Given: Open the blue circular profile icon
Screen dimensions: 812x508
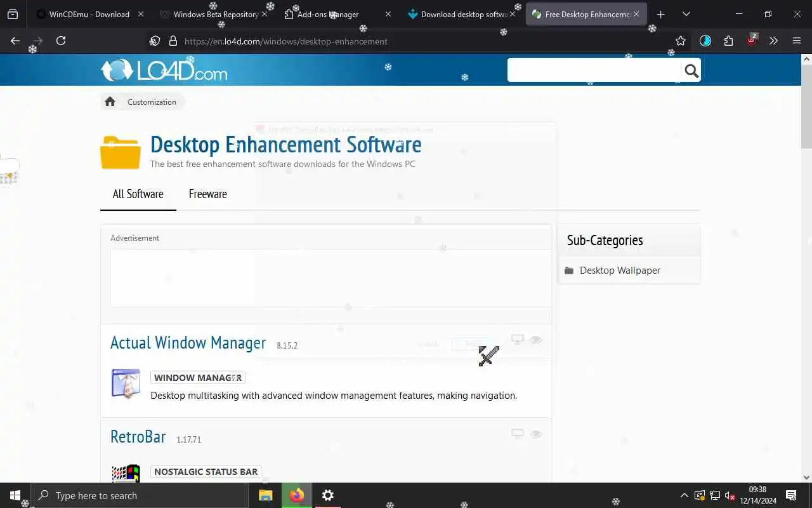Looking at the screenshot, I should coord(705,41).
